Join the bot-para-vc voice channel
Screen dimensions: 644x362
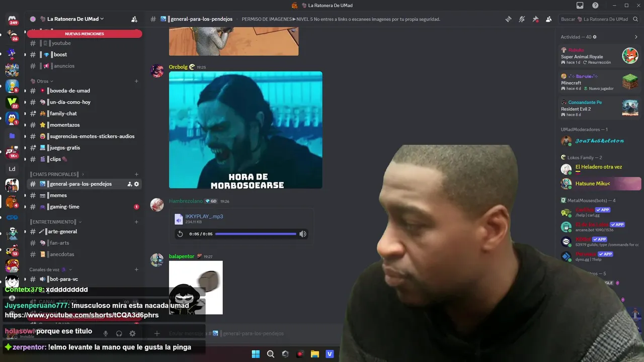click(84, 279)
